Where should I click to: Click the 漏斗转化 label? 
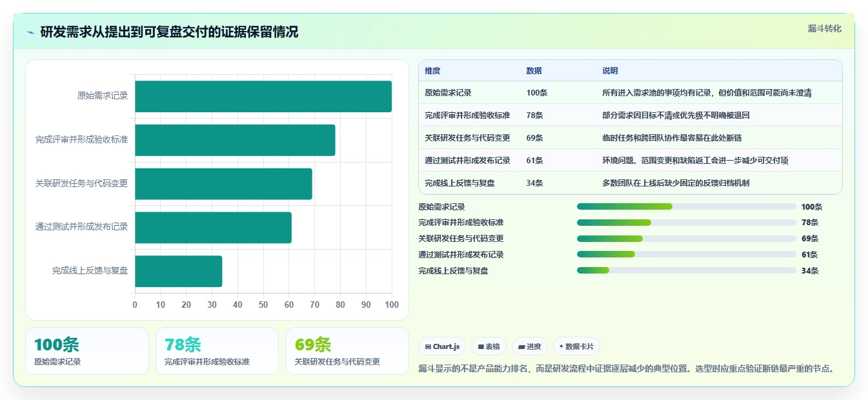pyautogui.click(x=825, y=28)
